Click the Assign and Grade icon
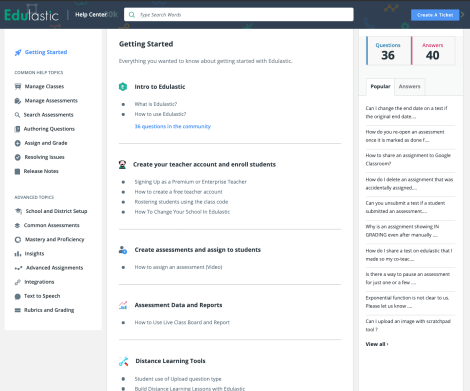This screenshot has width=470, height=391. click(x=18, y=143)
